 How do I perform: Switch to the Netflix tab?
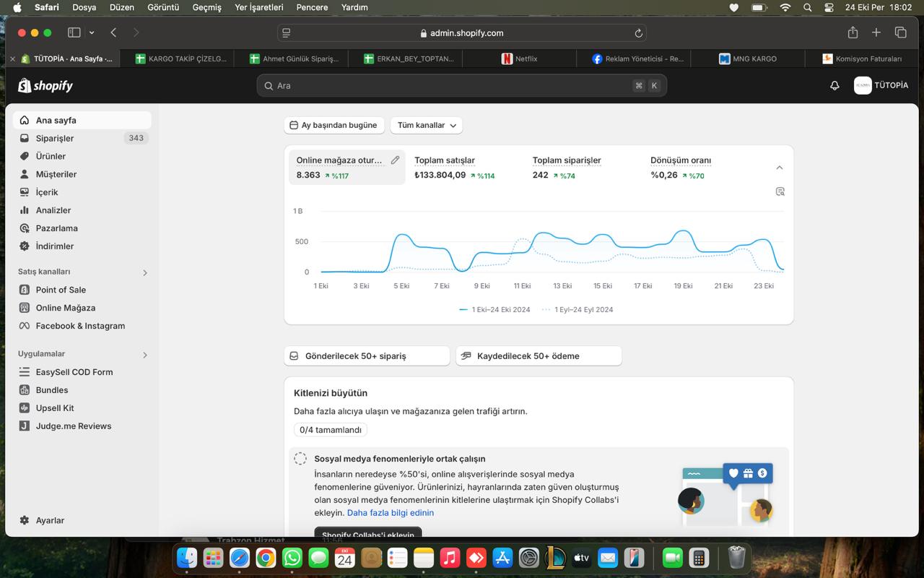[x=519, y=59]
